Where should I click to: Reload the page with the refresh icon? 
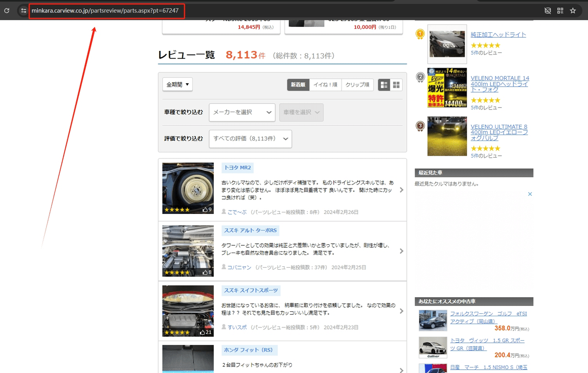[x=7, y=10]
